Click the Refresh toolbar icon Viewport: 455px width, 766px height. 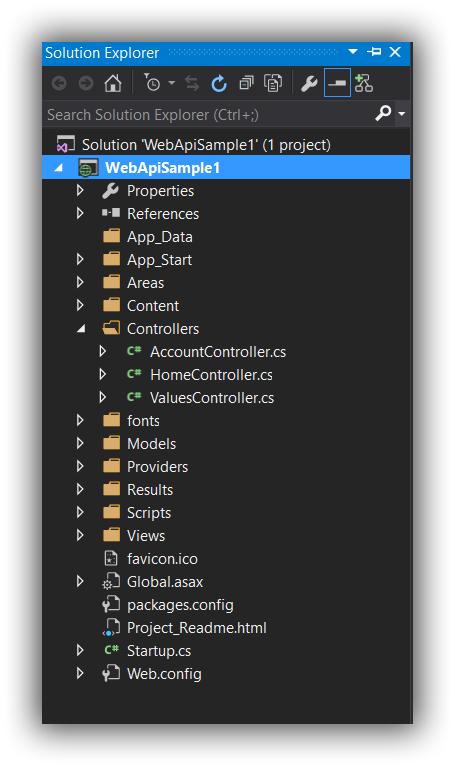pos(219,84)
